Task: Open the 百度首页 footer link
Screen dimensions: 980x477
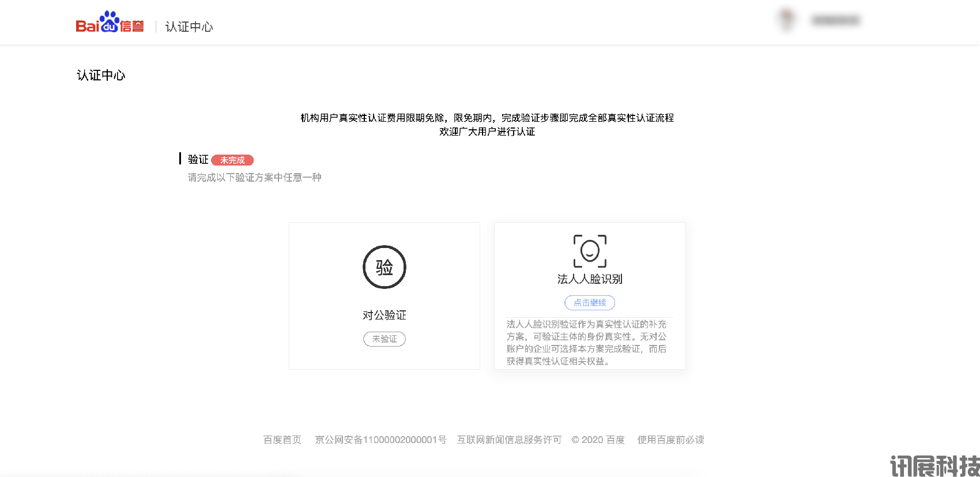Action: (282, 440)
